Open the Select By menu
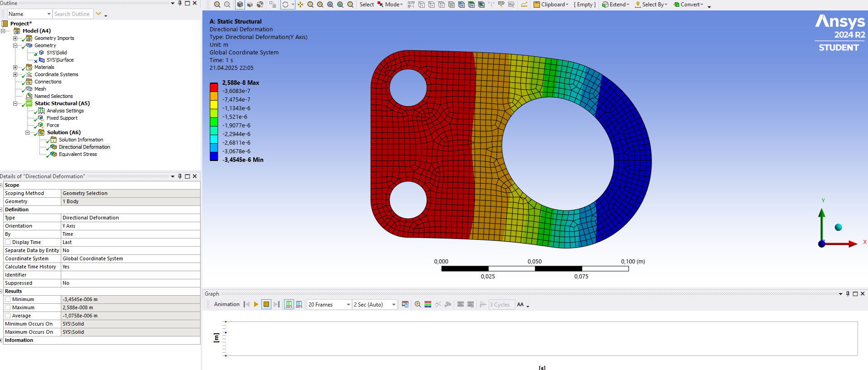Viewport: 868px width, 370px height. tap(651, 5)
